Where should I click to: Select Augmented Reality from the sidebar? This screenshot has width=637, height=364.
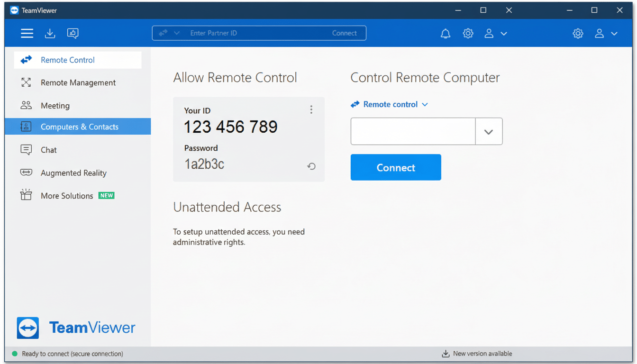point(73,173)
